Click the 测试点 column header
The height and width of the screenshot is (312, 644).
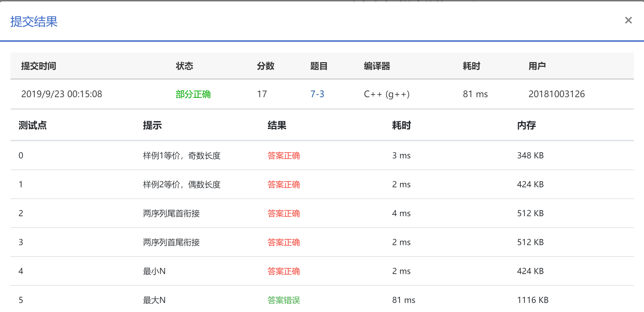32,125
